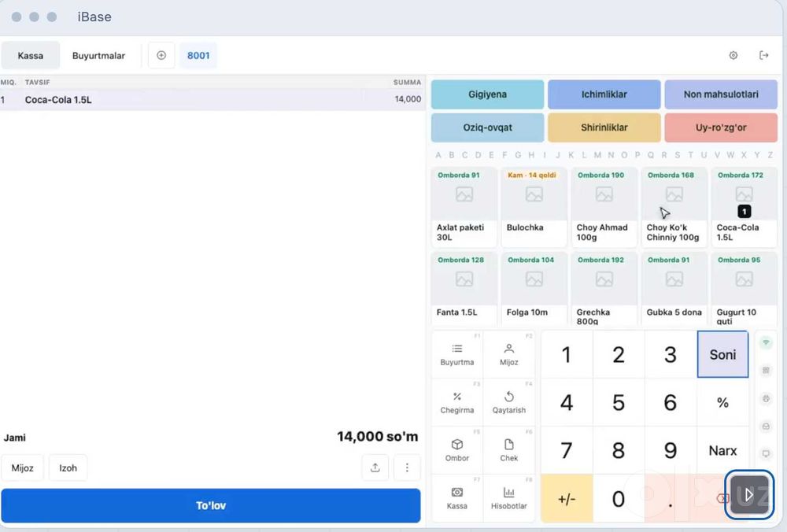Filter products by letter A
The width and height of the screenshot is (787, 532).
[x=438, y=155]
